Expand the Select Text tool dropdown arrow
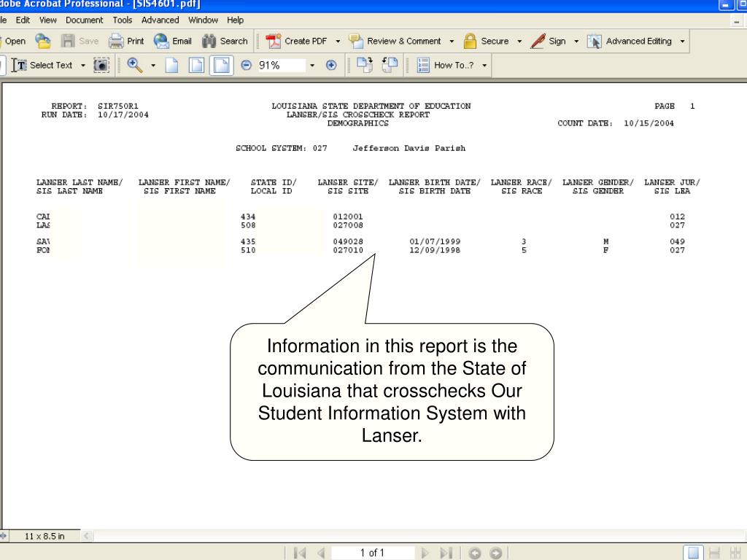 pyautogui.click(x=83, y=65)
